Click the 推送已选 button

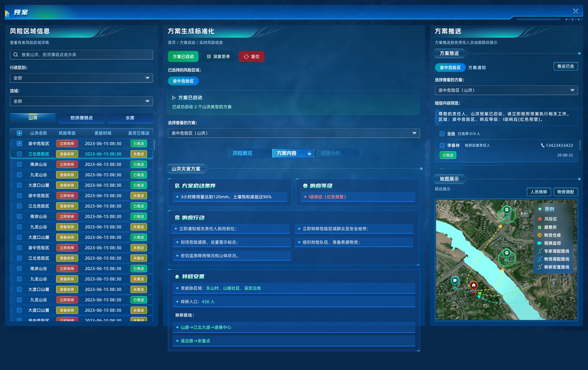pos(566,67)
